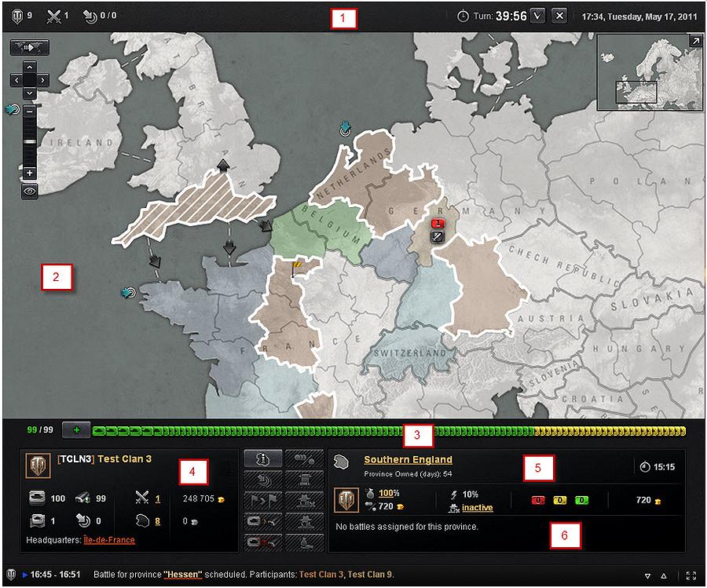The image size is (707, 588).
Task: Open the Southern England province link
Action: [408, 459]
